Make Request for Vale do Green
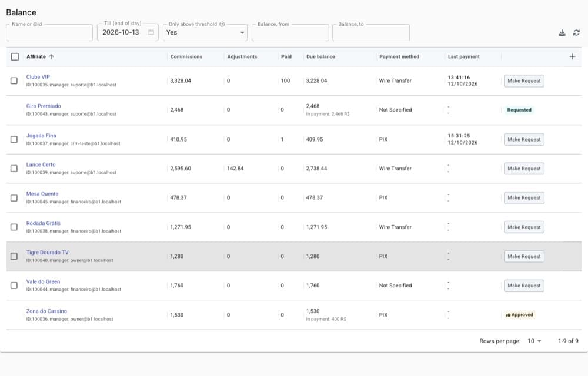588x376 pixels. (524, 286)
